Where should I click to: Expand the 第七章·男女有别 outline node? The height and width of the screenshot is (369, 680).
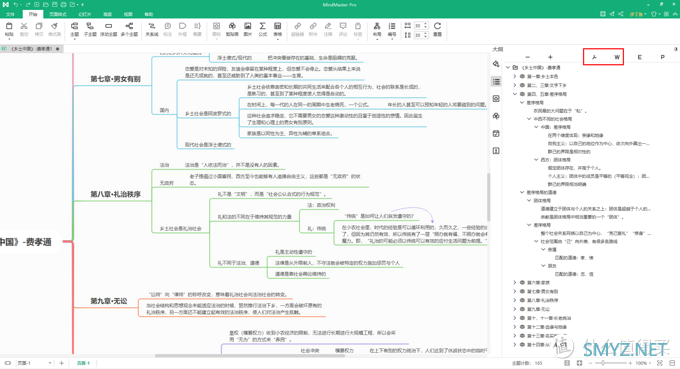click(x=515, y=291)
